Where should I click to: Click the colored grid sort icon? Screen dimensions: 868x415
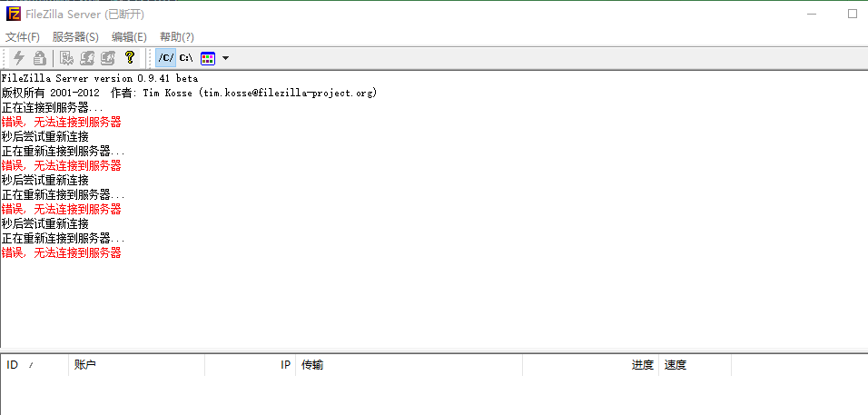[208, 57]
